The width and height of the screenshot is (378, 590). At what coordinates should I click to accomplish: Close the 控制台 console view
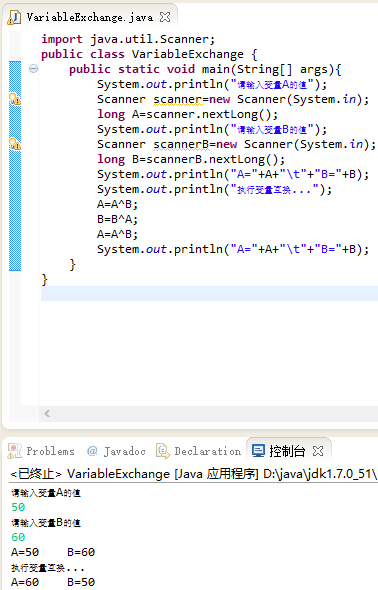pos(318,451)
